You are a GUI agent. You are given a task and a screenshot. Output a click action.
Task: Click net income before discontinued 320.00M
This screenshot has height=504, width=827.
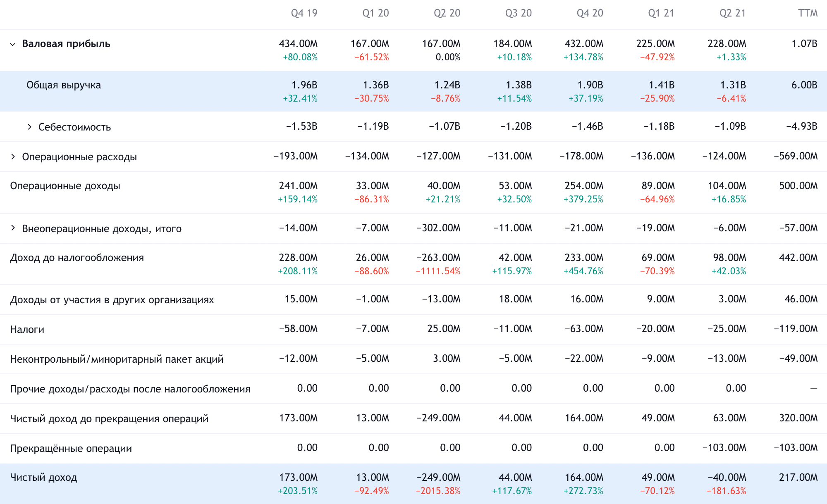tap(798, 418)
